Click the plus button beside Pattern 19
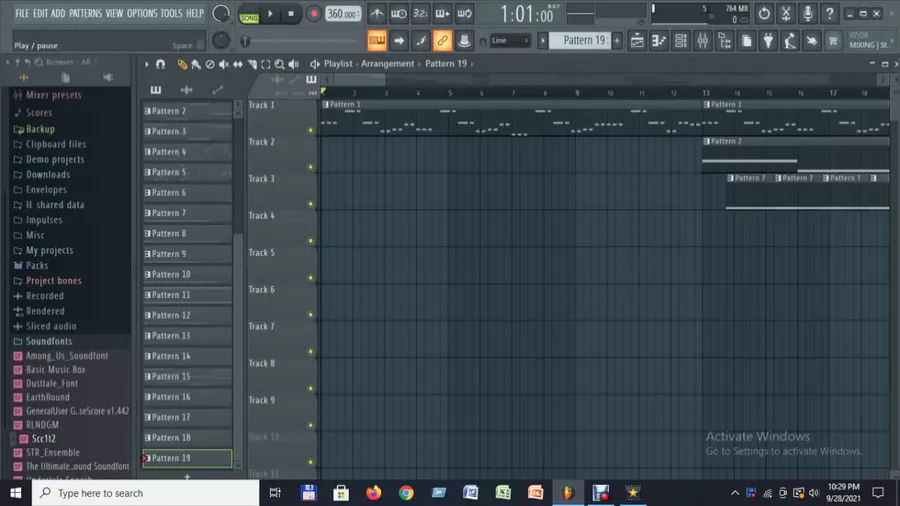Viewport: 900px width, 506px height. tap(618, 41)
